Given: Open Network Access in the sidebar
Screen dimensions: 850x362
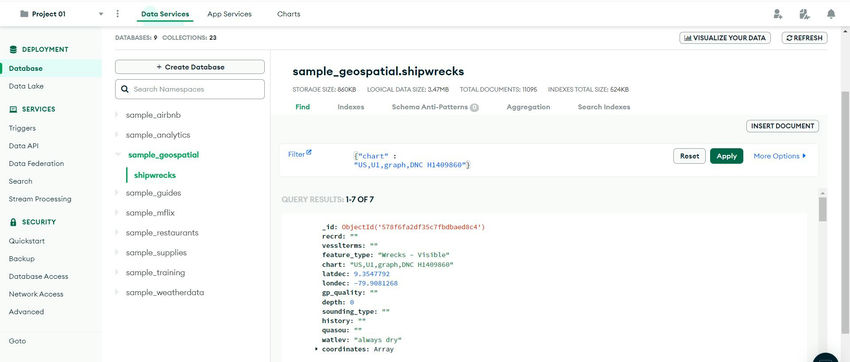Looking at the screenshot, I should pos(36,294).
